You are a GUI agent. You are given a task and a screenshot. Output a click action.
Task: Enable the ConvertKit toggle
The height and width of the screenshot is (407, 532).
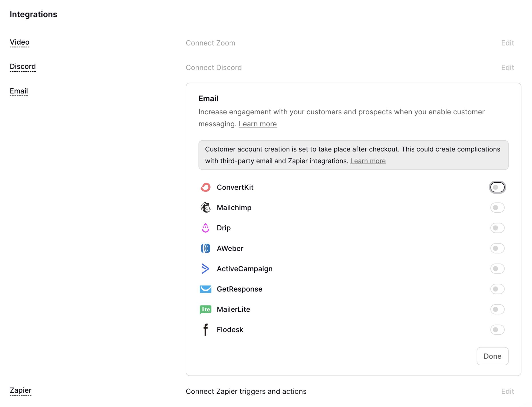click(497, 187)
